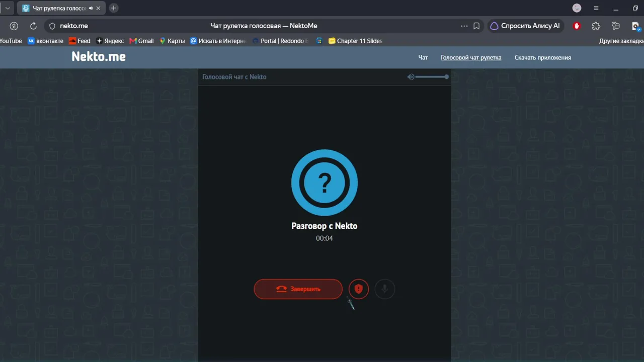644x362 pixels.
Task: Open the Gmail bookmark
Action: click(141, 41)
